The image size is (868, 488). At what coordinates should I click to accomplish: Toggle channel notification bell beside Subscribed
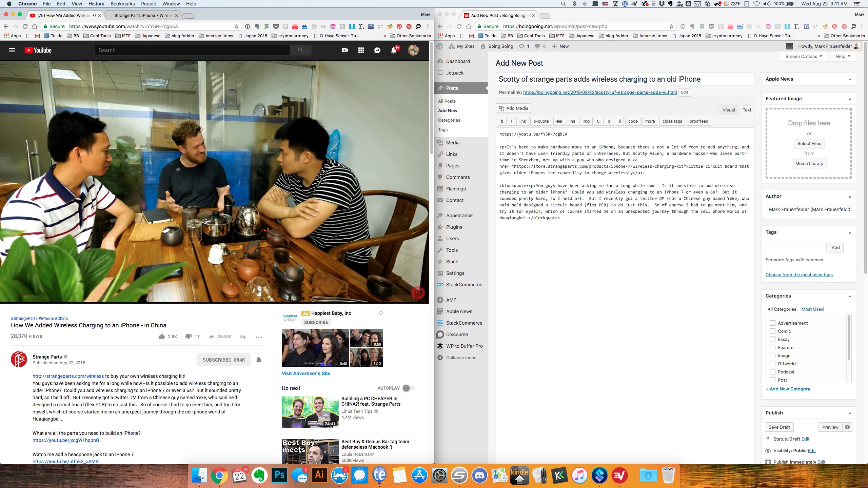[259, 360]
